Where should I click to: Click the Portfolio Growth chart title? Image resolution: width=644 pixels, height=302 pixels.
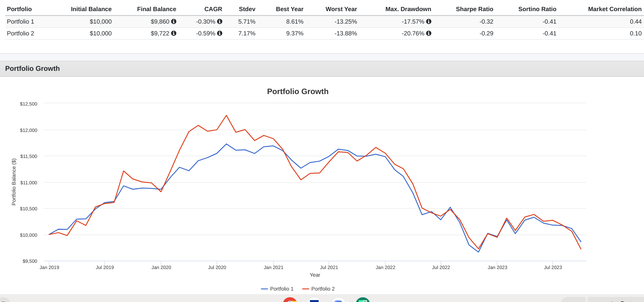[298, 91]
